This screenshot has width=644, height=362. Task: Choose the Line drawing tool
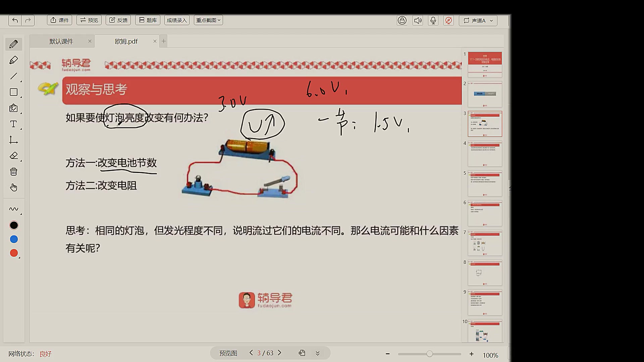[13, 76]
